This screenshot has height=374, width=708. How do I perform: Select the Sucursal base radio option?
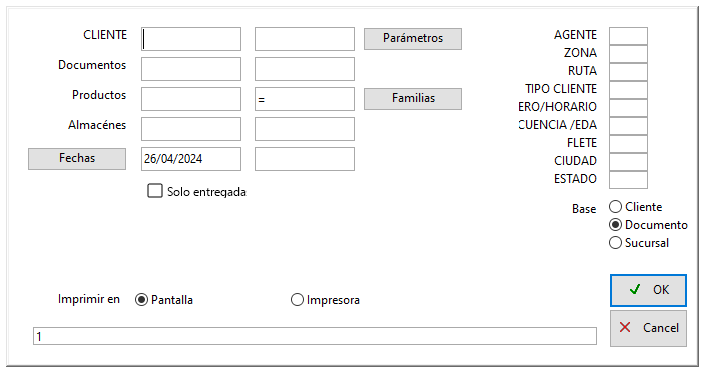coord(615,243)
